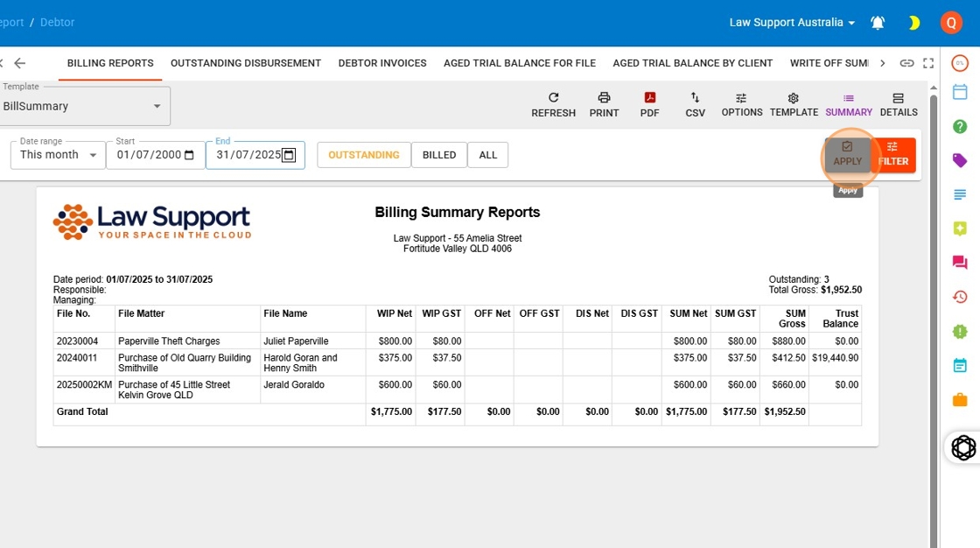This screenshot has height=548, width=980.
Task: Click the Law Support logo
Action: click(x=152, y=222)
